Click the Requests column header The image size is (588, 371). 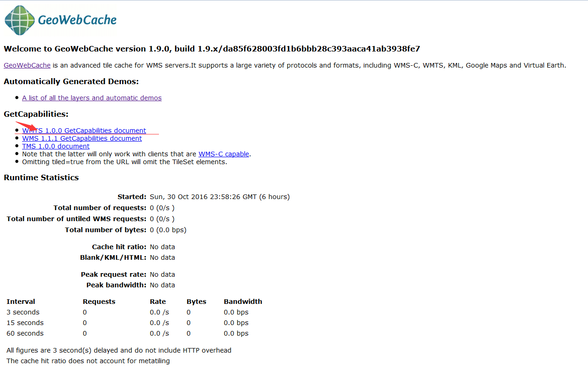(99, 302)
